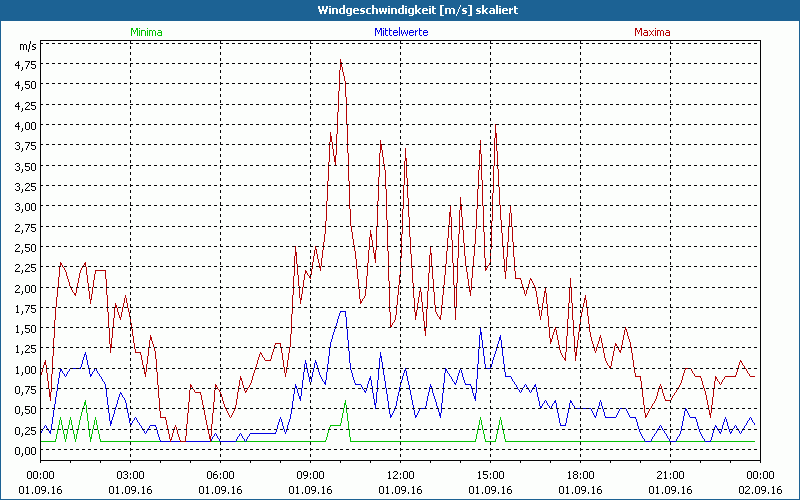Click the 03:00 time axis label

130,475
